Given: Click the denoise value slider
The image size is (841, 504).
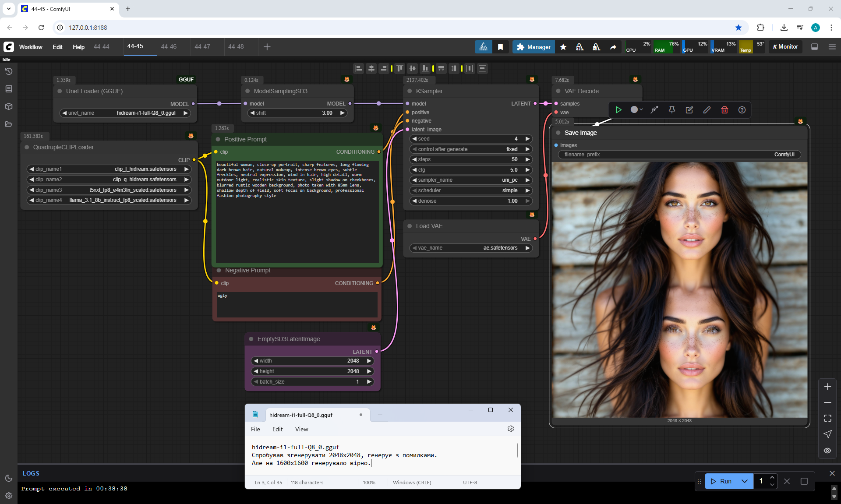Looking at the screenshot, I should [x=470, y=201].
